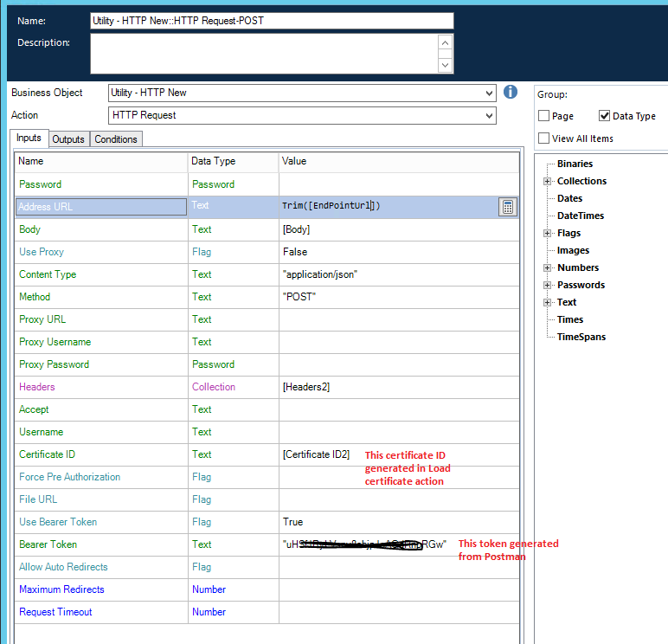Switch to the Outputs tab
The image size is (668, 644).
pyautogui.click(x=68, y=139)
